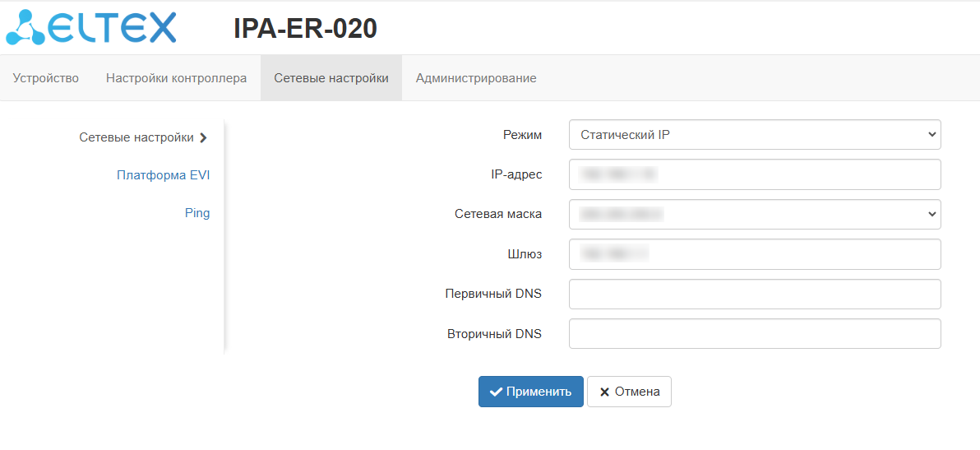Open the Режим dropdown

click(754, 135)
